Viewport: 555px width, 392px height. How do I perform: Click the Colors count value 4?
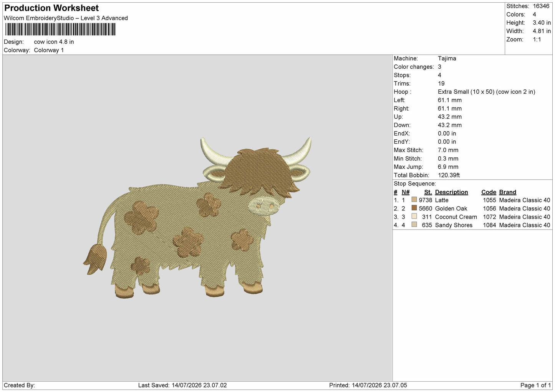point(534,15)
